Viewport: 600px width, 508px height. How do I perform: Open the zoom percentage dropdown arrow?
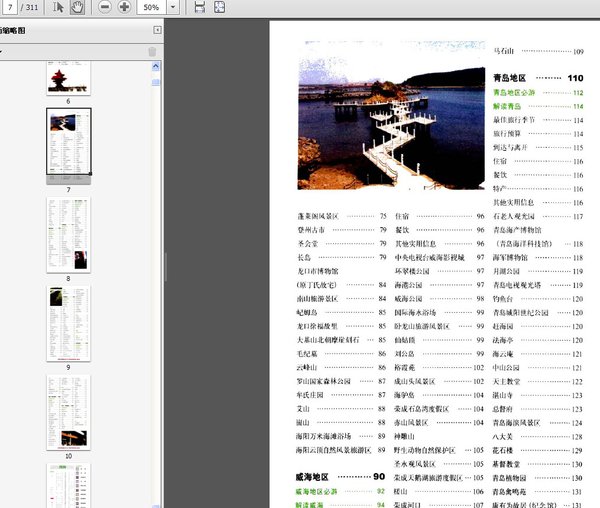tap(175, 7)
